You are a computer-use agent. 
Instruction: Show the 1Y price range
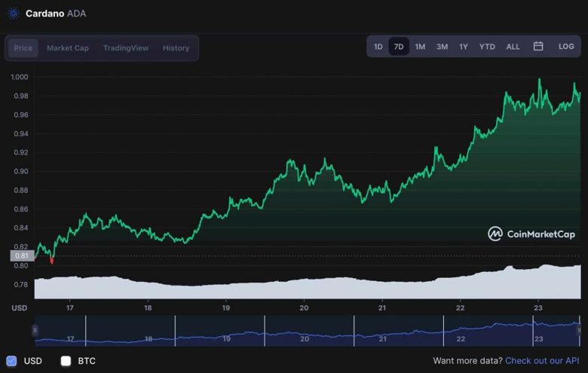pos(464,47)
